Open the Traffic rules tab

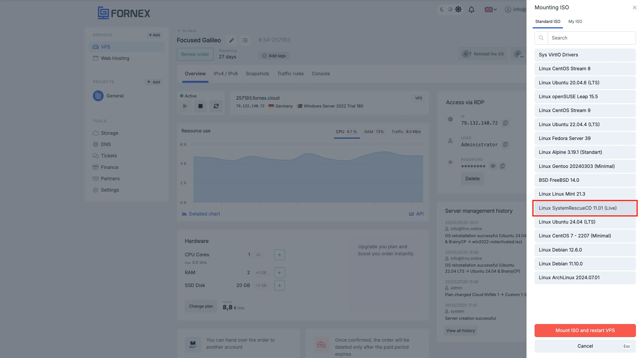point(290,74)
